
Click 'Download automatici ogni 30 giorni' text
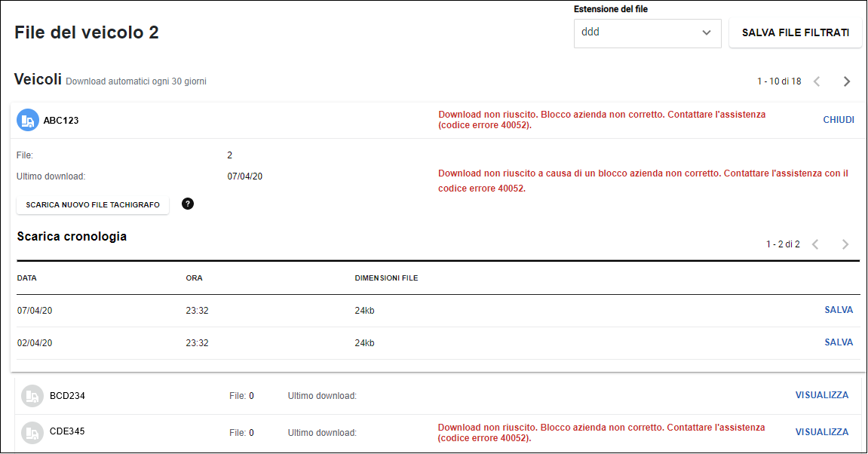[x=136, y=81]
